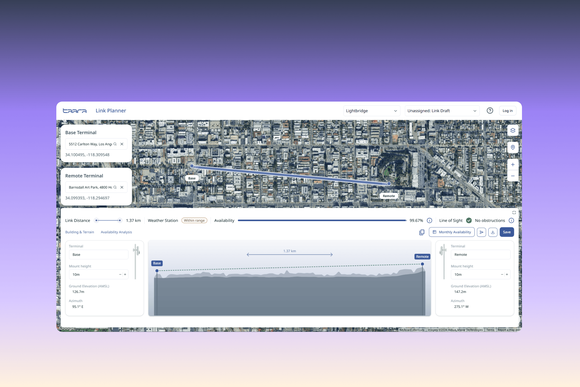
Task: Expand the bottom panel using the corner icon
Action: [x=514, y=212]
